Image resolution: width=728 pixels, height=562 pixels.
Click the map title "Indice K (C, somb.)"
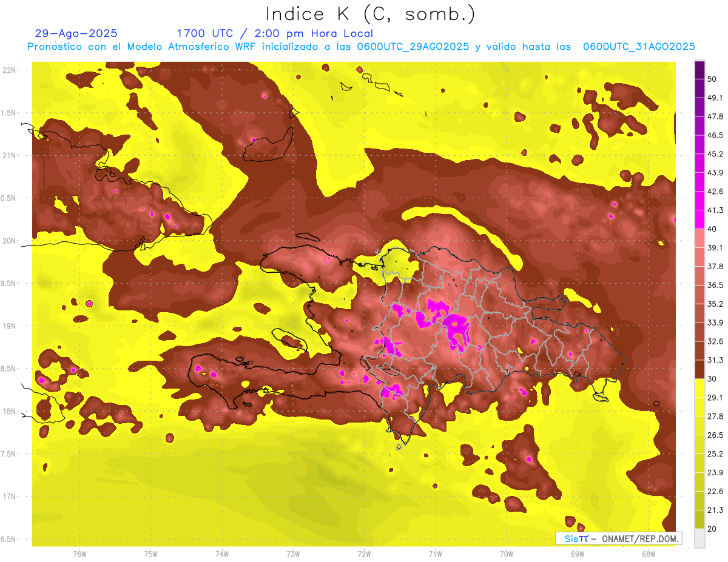(370, 14)
